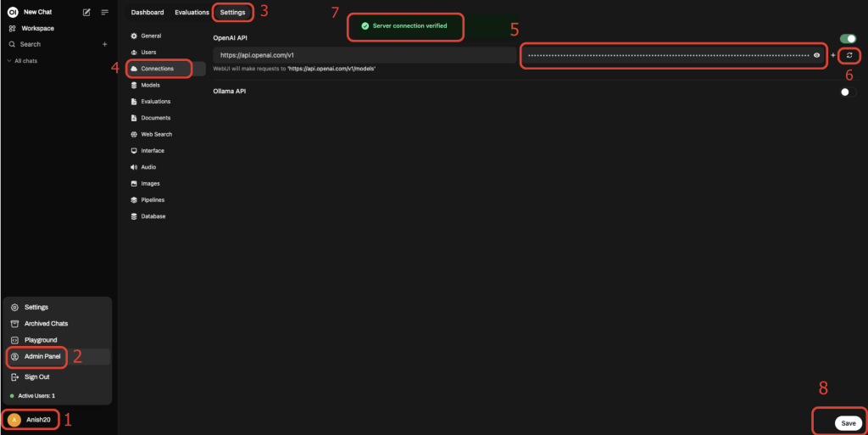Click the Open WebUI logo icon
This screenshot has height=435, width=868.
(13, 12)
